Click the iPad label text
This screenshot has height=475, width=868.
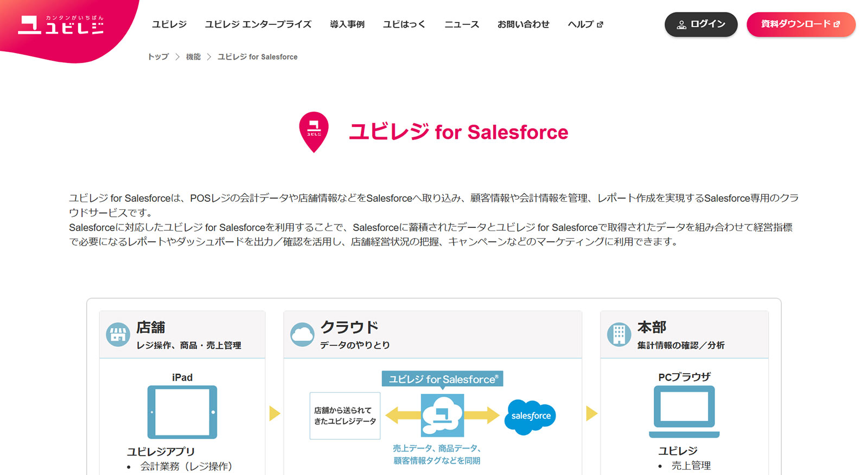tap(182, 377)
